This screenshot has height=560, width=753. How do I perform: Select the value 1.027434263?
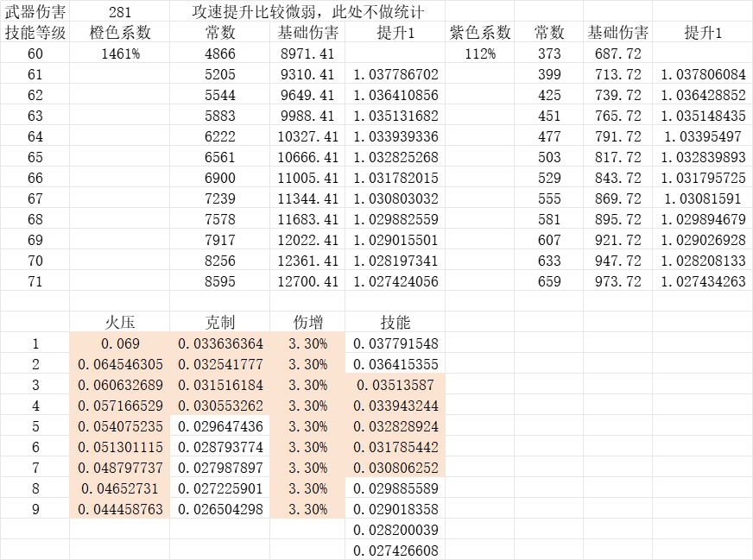(x=703, y=281)
